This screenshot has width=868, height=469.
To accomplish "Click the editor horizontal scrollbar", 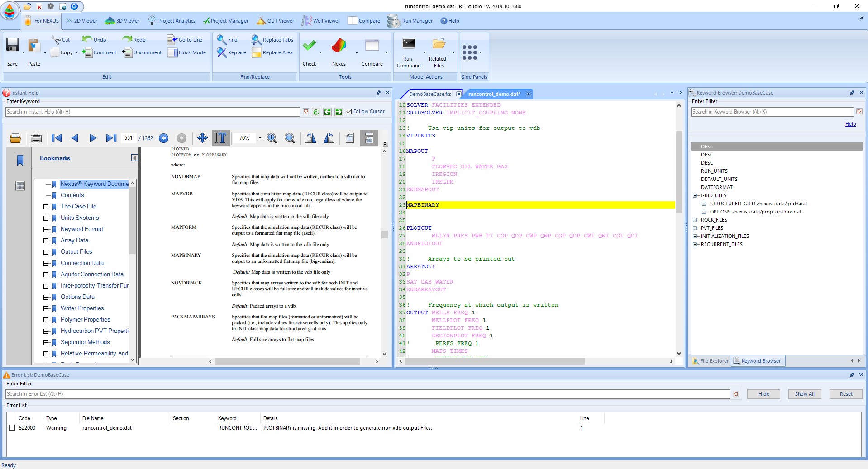I will tap(494, 361).
